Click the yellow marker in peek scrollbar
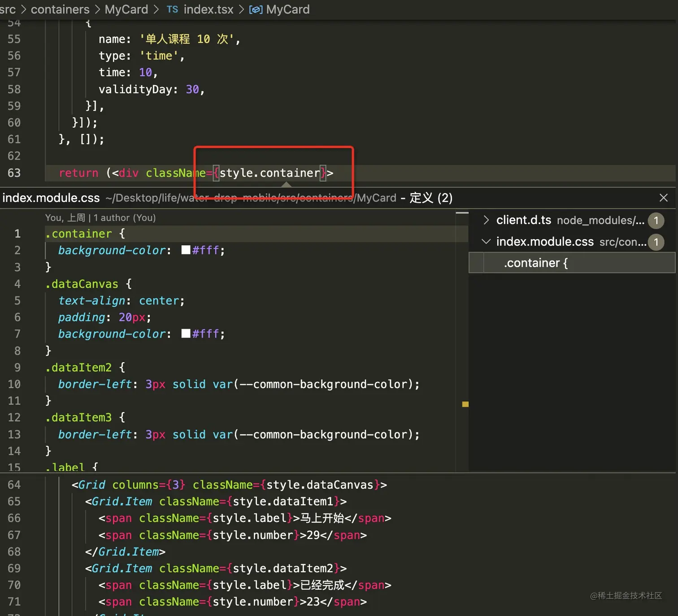This screenshot has width=678, height=616. point(465,404)
